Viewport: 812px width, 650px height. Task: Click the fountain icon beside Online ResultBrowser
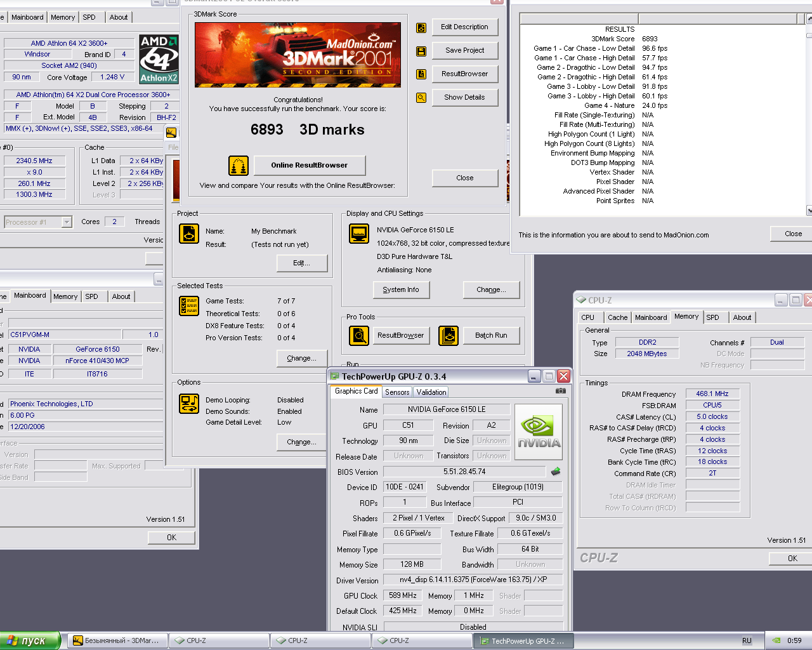(x=239, y=166)
